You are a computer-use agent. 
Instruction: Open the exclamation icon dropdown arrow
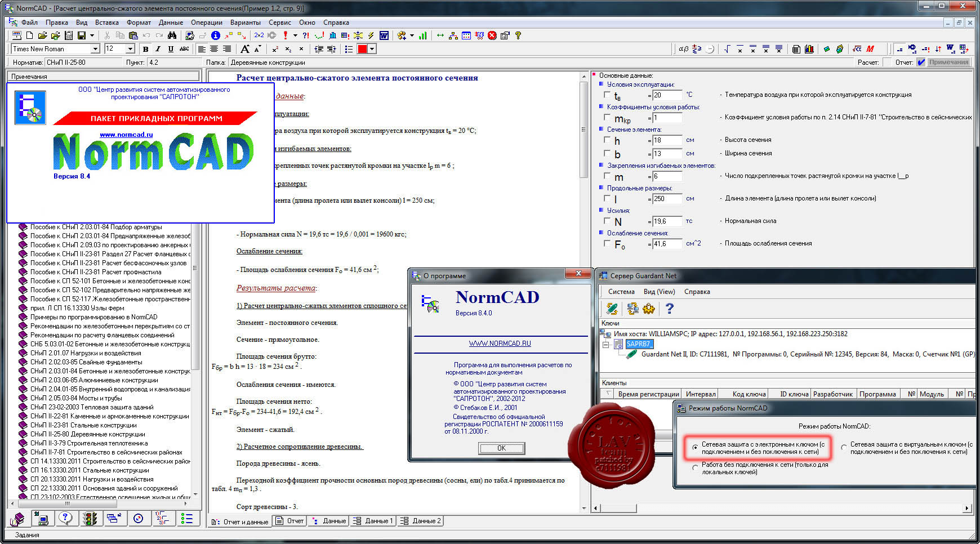(295, 35)
